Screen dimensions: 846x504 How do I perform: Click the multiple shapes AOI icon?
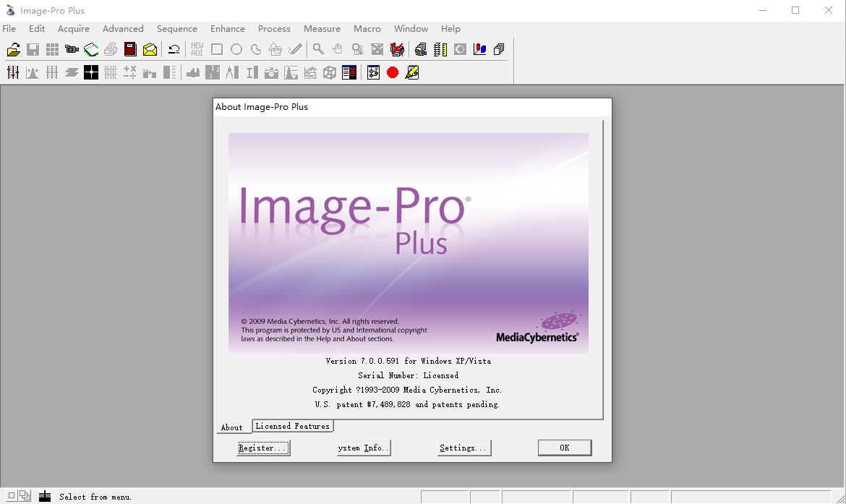[x=275, y=50]
